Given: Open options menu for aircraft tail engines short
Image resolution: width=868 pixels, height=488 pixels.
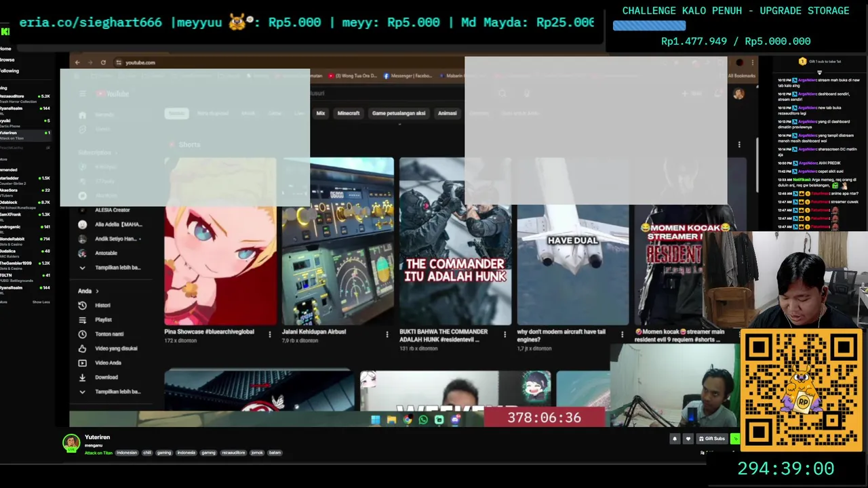Looking at the screenshot, I should click(622, 334).
